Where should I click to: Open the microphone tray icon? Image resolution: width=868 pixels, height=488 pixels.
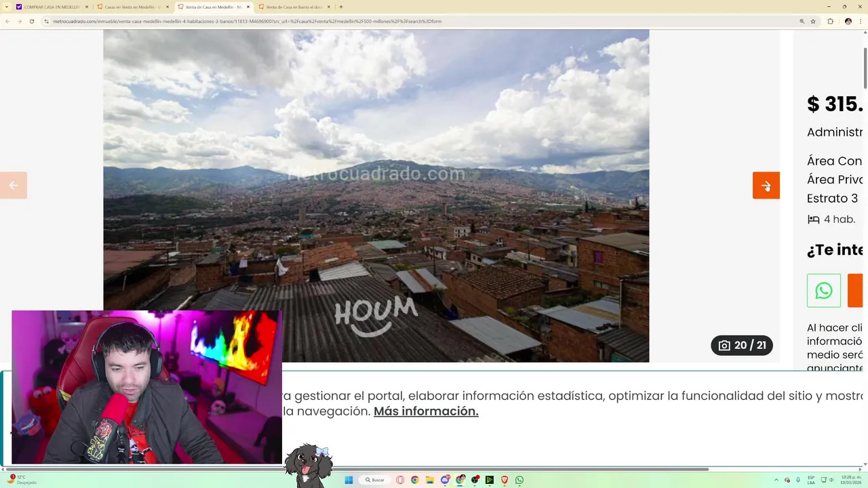pos(798,480)
